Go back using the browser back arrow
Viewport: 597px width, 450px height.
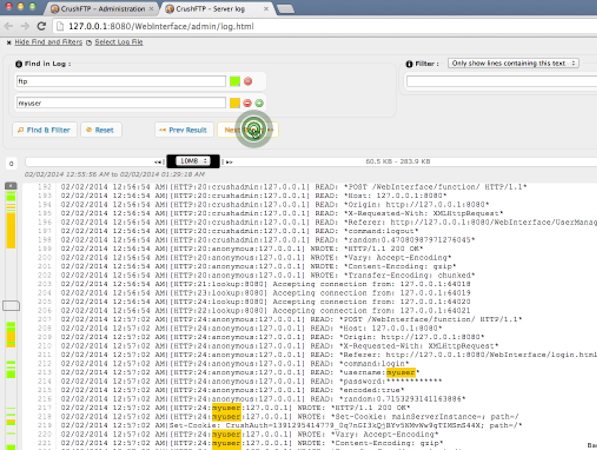pyautogui.click(x=8, y=26)
